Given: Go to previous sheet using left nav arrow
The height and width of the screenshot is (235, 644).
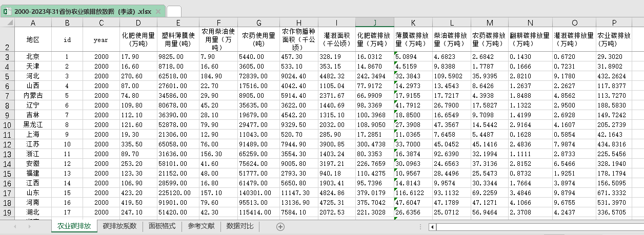Looking at the screenshot, I should [15, 226].
